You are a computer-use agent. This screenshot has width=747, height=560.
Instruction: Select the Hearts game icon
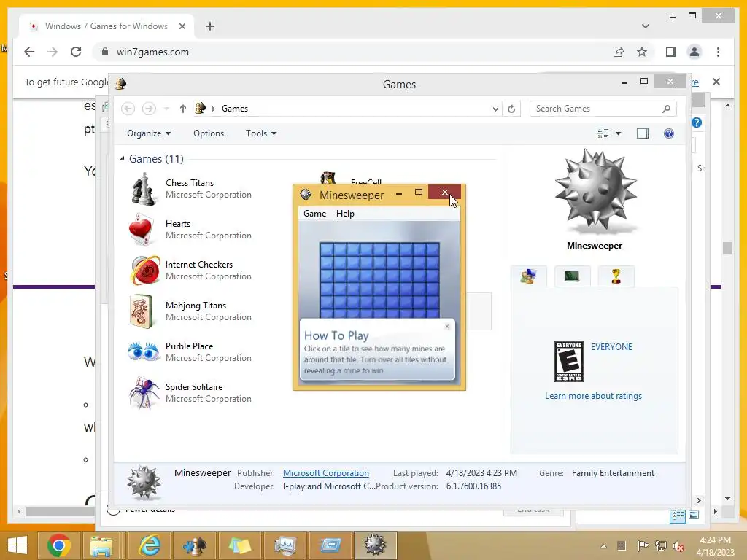click(x=142, y=230)
